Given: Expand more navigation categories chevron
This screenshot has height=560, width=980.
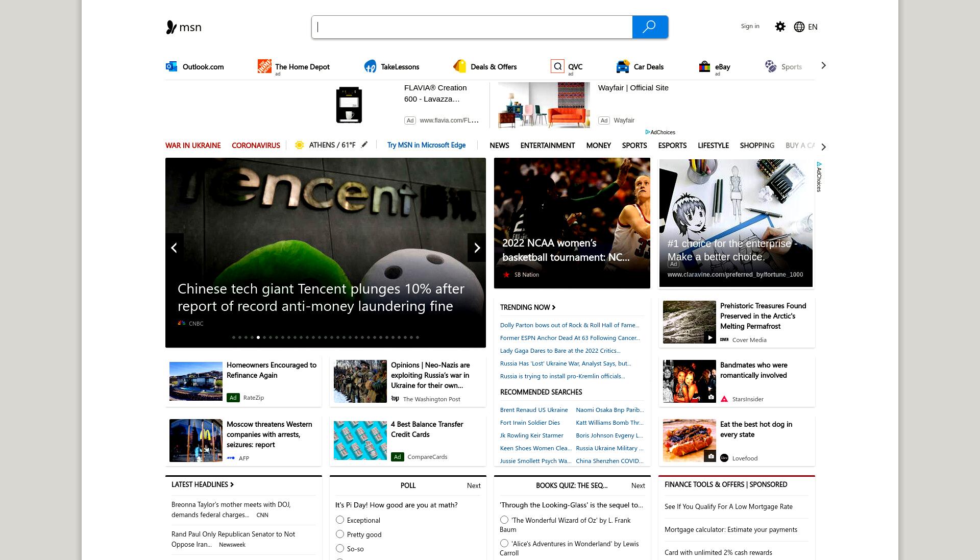Looking at the screenshot, I should 823,147.
